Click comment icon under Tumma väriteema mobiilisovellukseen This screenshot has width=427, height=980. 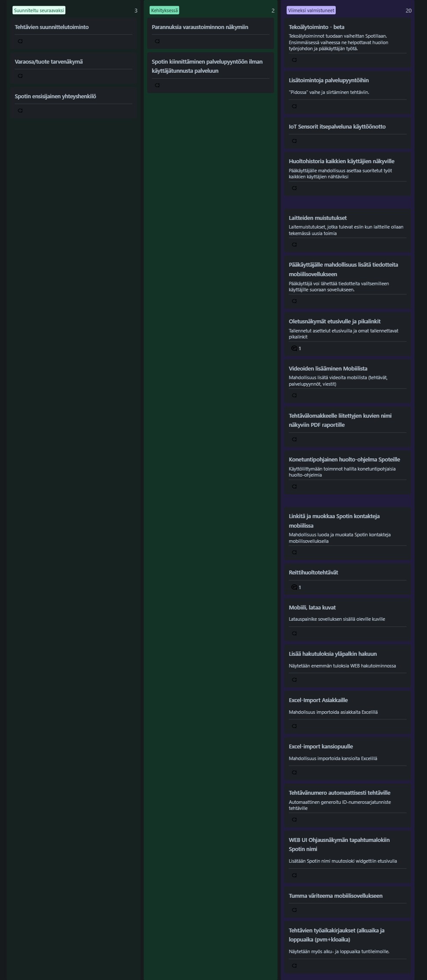click(294, 910)
